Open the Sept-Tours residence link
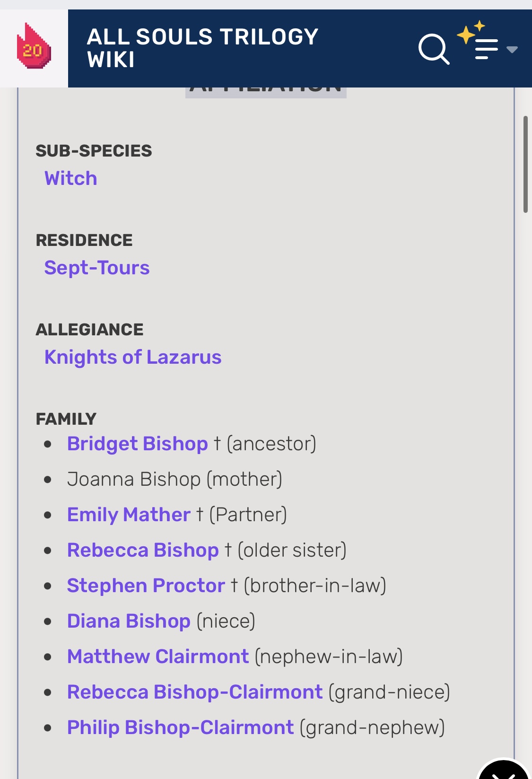 coord(97,268)
